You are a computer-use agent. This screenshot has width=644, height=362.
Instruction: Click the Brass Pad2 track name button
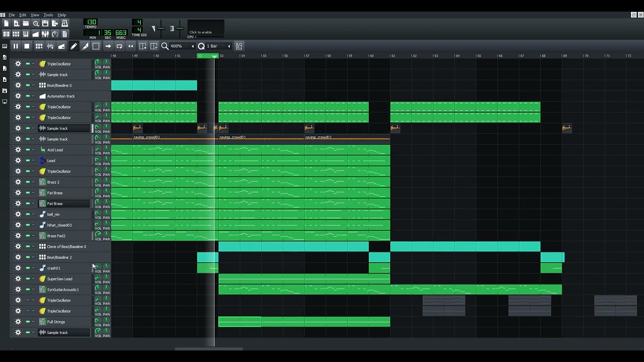coord(64,236)
